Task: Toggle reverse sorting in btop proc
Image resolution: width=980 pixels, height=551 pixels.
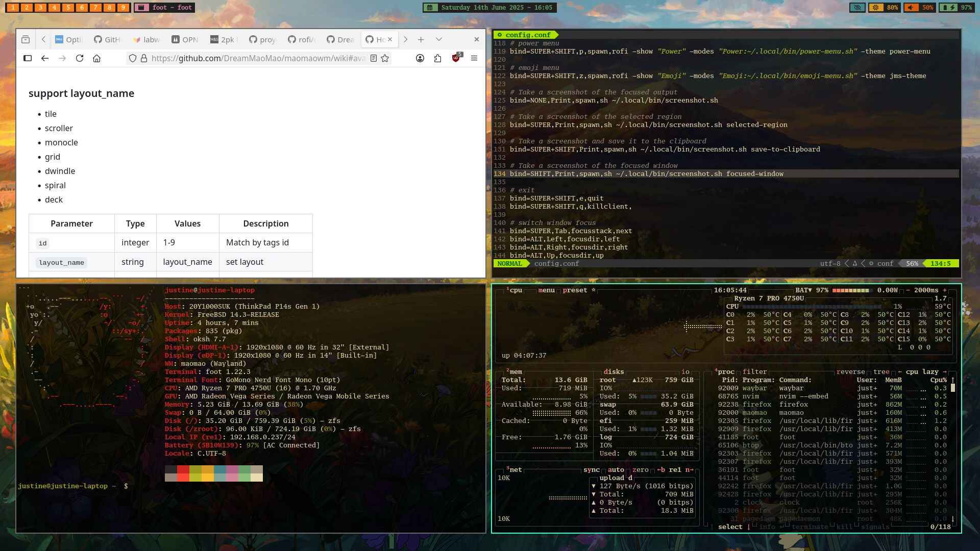Action: pyautogui.click(x=850, y=372)
